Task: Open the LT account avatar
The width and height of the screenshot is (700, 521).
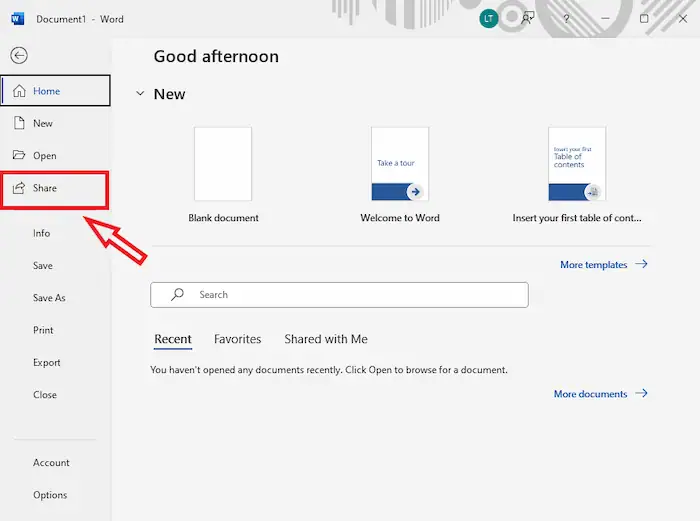Action: tap(488, 18)
